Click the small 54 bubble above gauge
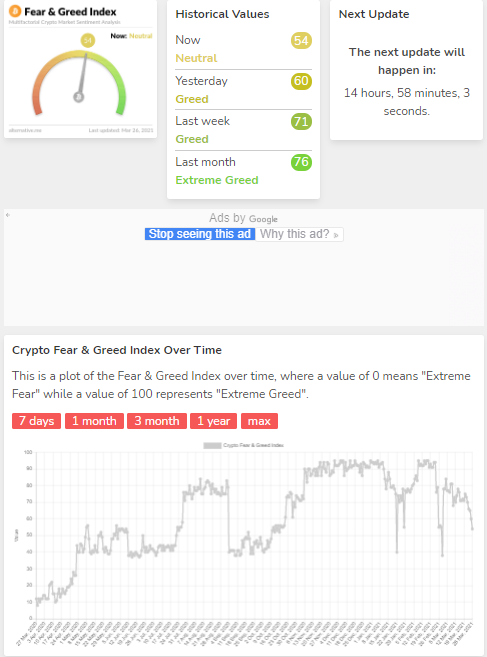The height and width of the screenshot is (657, 487). (x=88, y=40)
